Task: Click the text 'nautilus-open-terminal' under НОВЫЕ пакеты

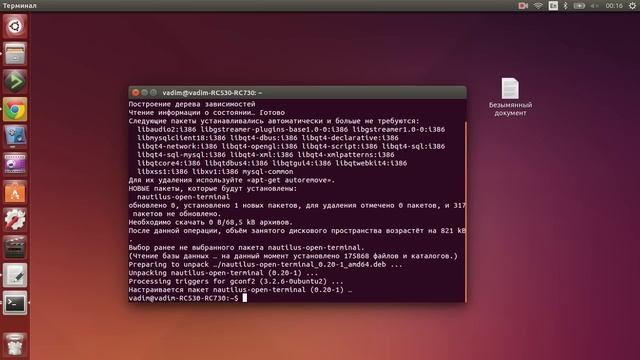Action: (x=183, y=197)
